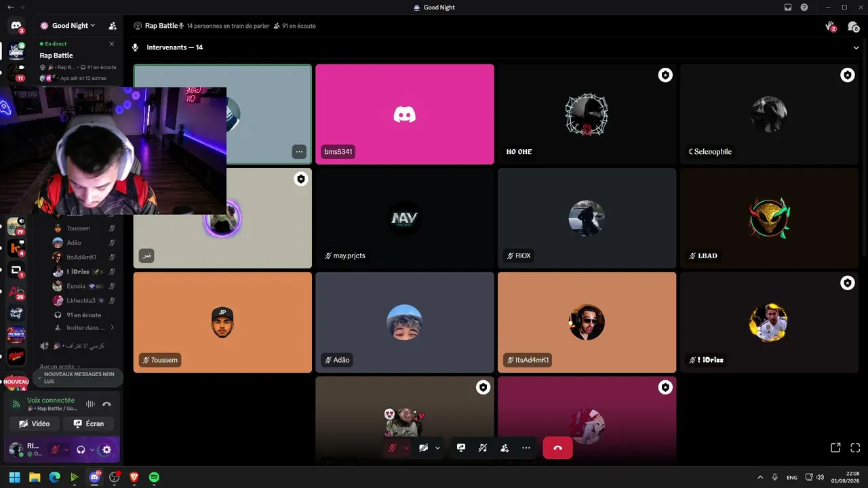
Task: Click the LBAD speaker tile
Action: pyautogui.click(x=770, y=218)
